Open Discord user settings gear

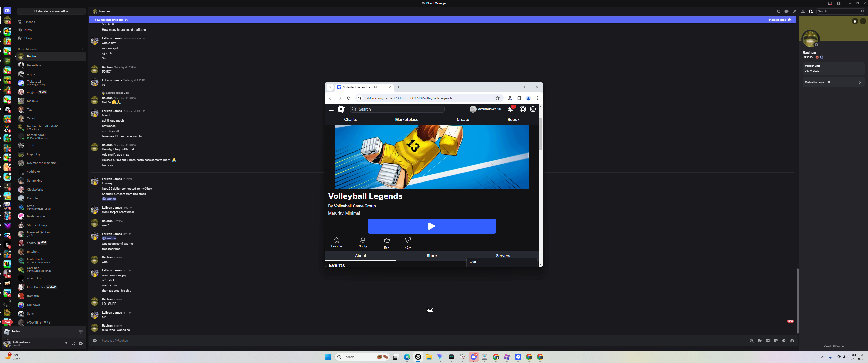[81, 344]
